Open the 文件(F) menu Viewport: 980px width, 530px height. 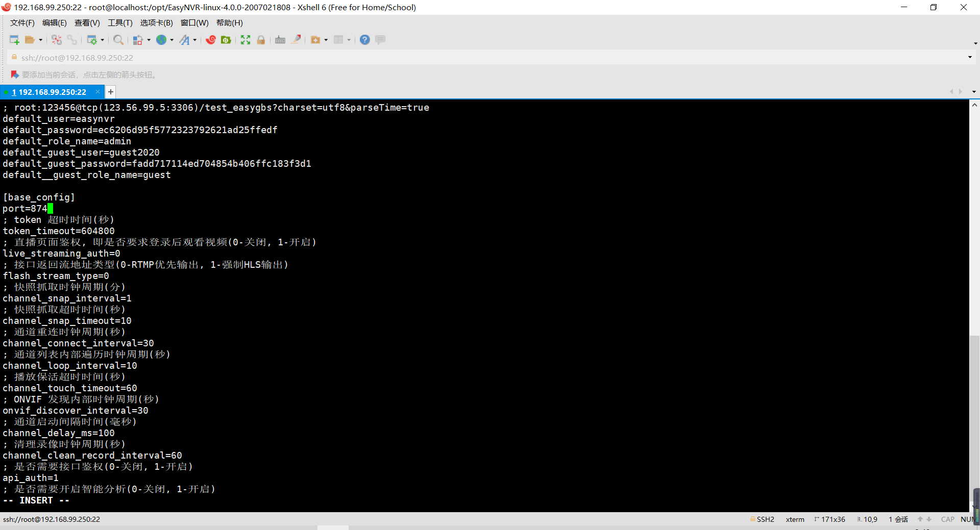point(22,23)
